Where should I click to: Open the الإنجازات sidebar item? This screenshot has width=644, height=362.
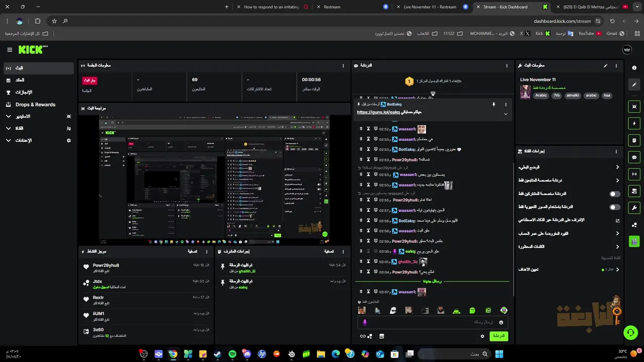[x=39, y=93]
